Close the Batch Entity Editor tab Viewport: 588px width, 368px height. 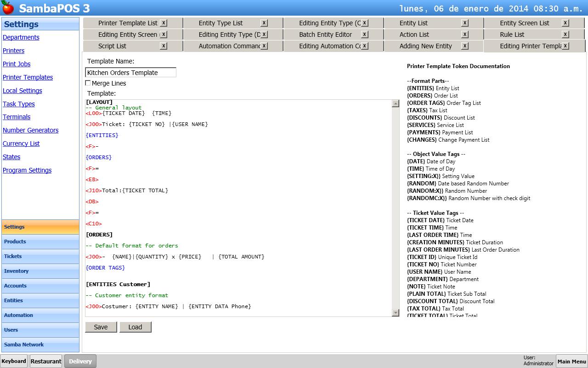[364, 34]
